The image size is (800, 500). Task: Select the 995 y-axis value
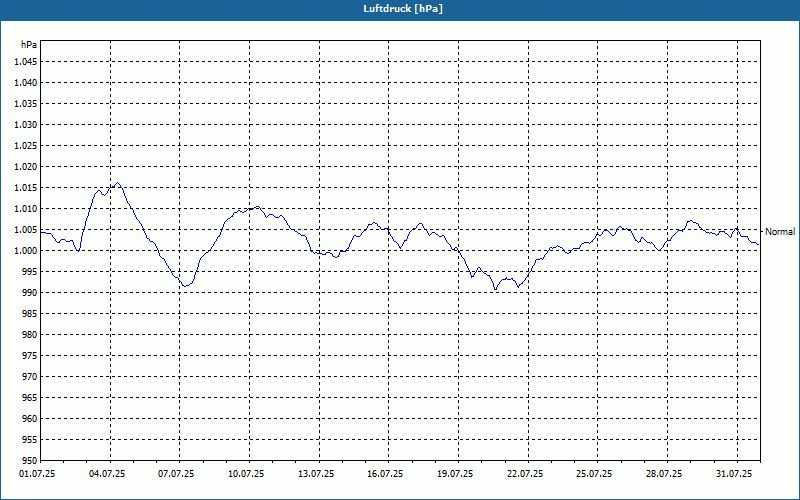[31, 271]
